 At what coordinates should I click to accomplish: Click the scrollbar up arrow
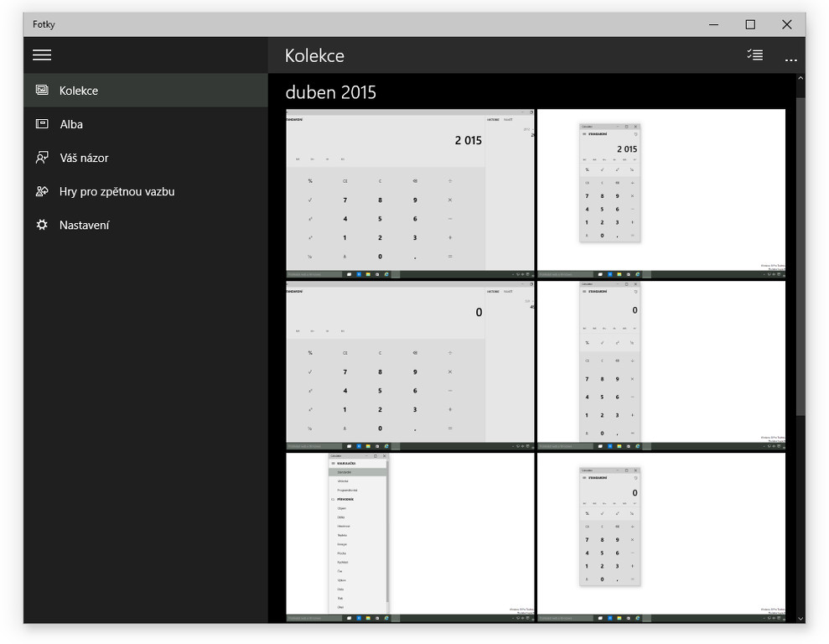point(801,78)
